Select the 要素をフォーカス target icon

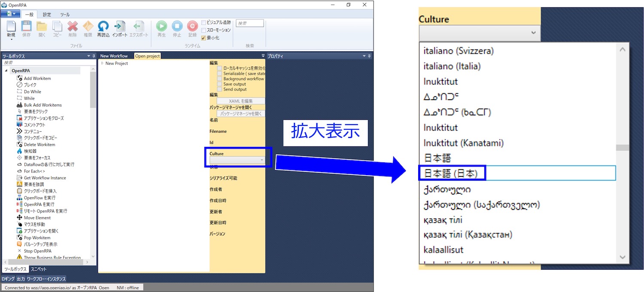click(x=19, y=158)
